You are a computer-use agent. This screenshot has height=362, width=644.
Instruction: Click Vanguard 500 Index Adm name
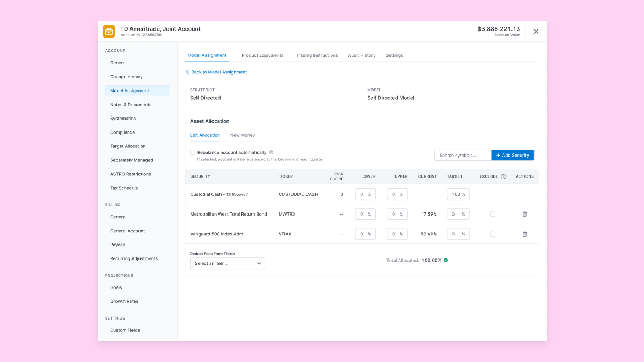click(217, 234)
